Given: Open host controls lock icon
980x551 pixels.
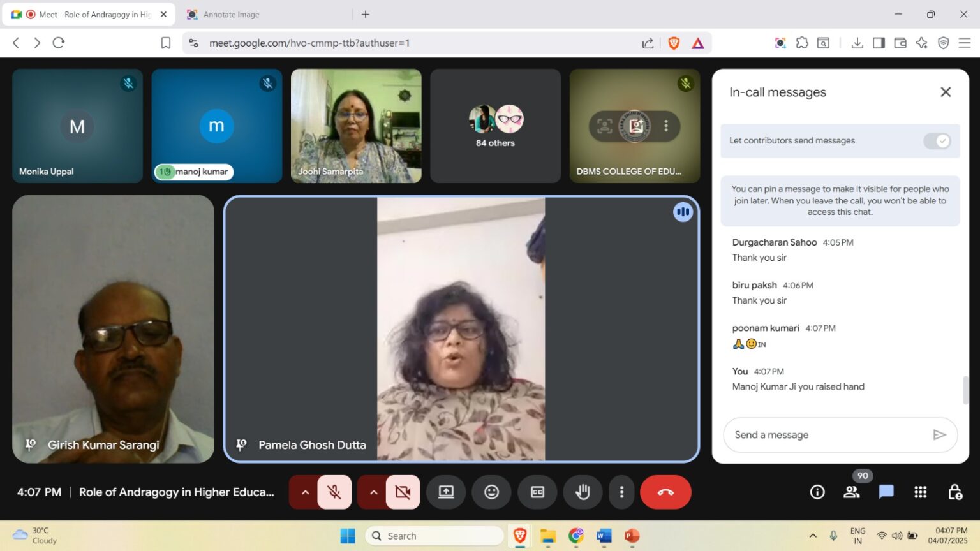Looking at the screenshot, I should coord(954,492).
